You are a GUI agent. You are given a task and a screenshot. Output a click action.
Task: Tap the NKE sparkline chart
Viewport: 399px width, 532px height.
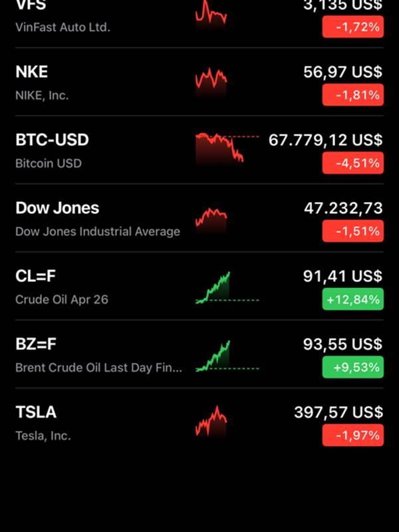coord(211,82)
